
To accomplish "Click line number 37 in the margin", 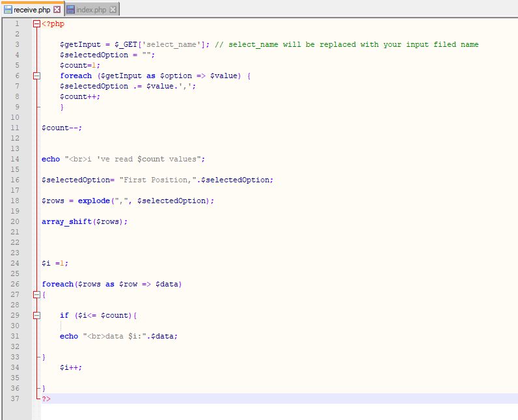I will pos(15,399).
